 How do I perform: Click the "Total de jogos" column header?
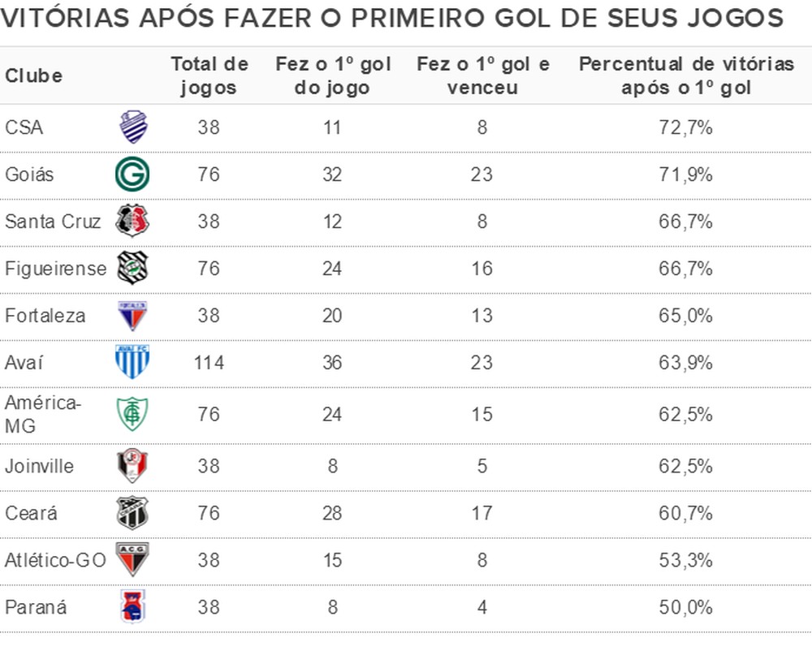click(209, 76)
